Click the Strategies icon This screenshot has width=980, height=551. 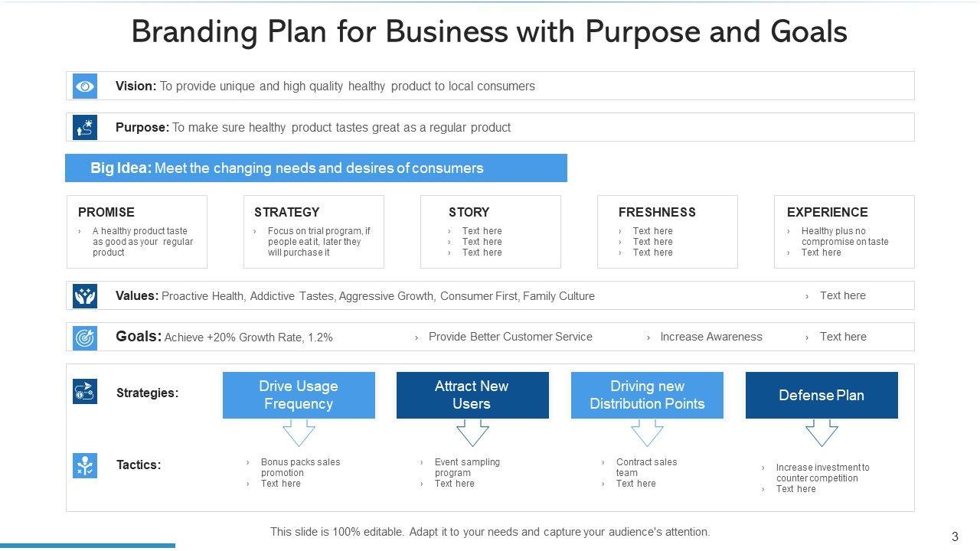click(85, 392)
